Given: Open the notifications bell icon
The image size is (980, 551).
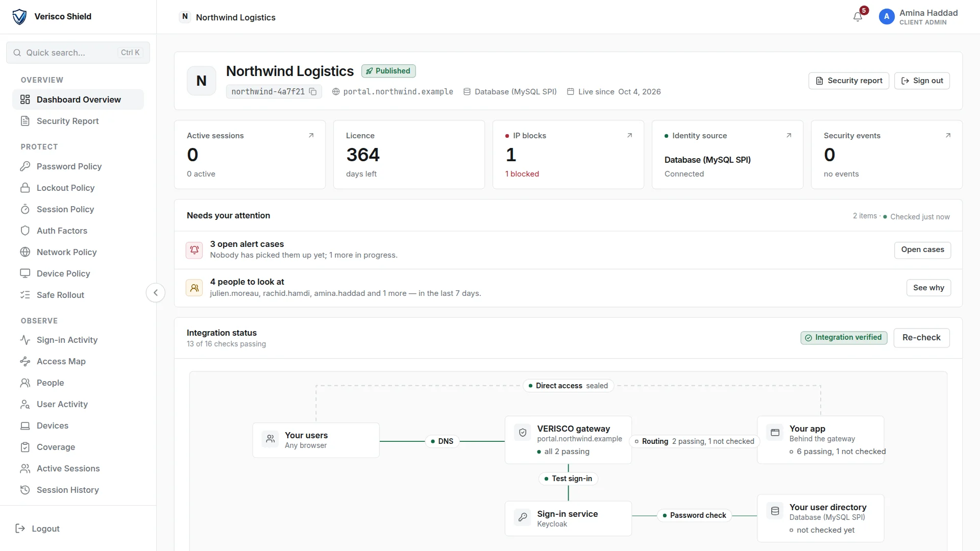Looking at the screenshot, I should (857, 17).
